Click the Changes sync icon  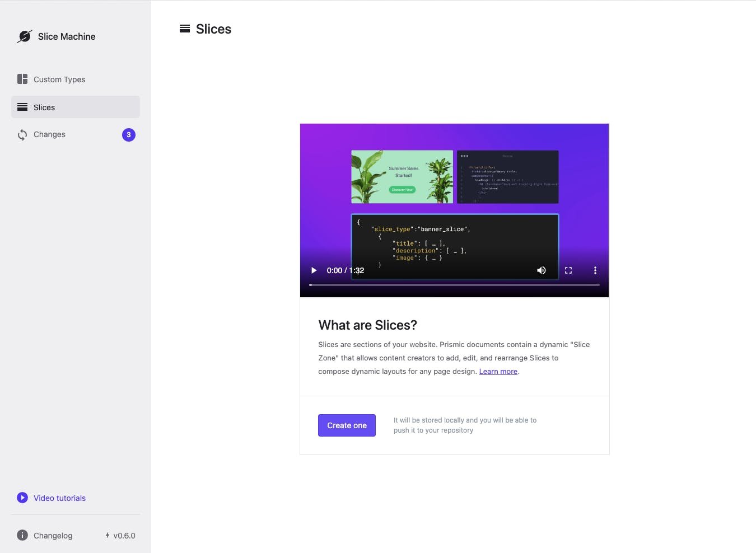(22, 134)
